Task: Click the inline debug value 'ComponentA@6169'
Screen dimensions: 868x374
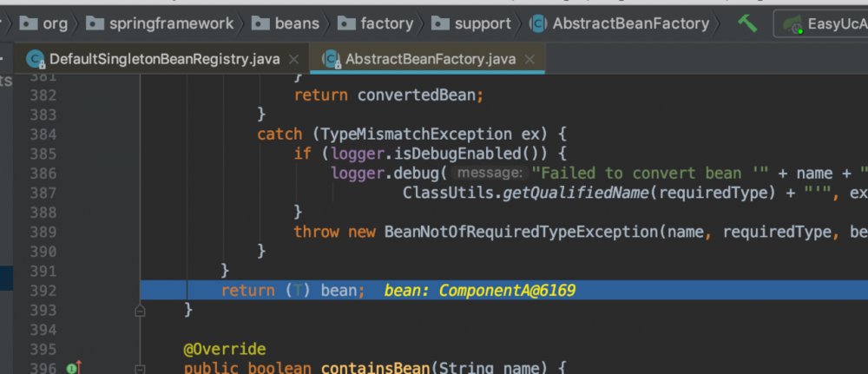Action: (507, 291)
